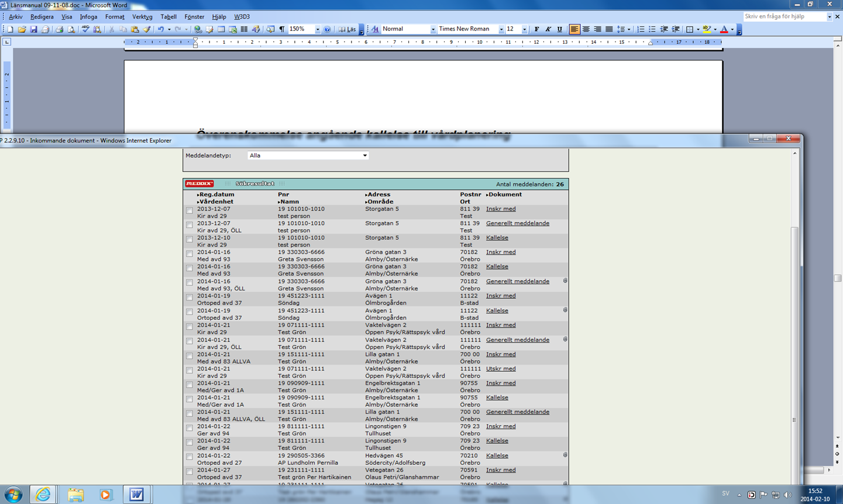Image resolution: width=843 pixels, height=504 pixels.
Task: Tick checkbox for 2013-12-10 Kallelse row
Action: (x=190, y=240)
